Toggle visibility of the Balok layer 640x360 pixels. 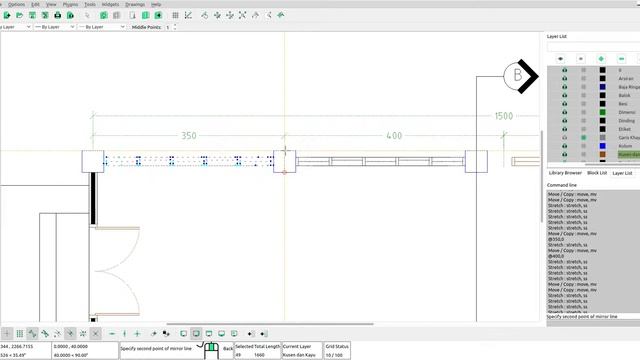tap(565, 95)
